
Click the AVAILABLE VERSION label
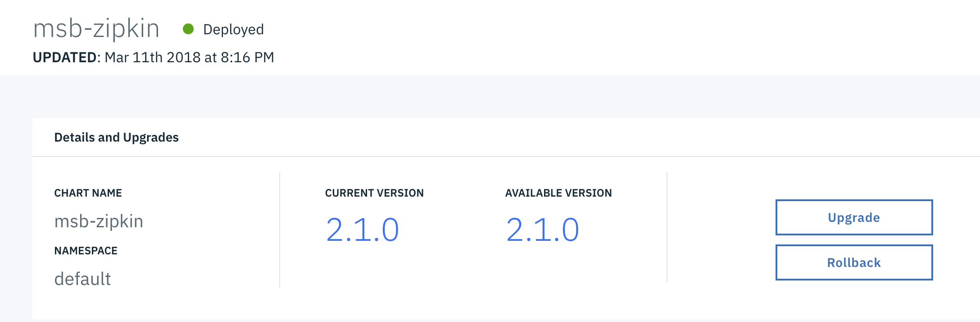[558, 193]
